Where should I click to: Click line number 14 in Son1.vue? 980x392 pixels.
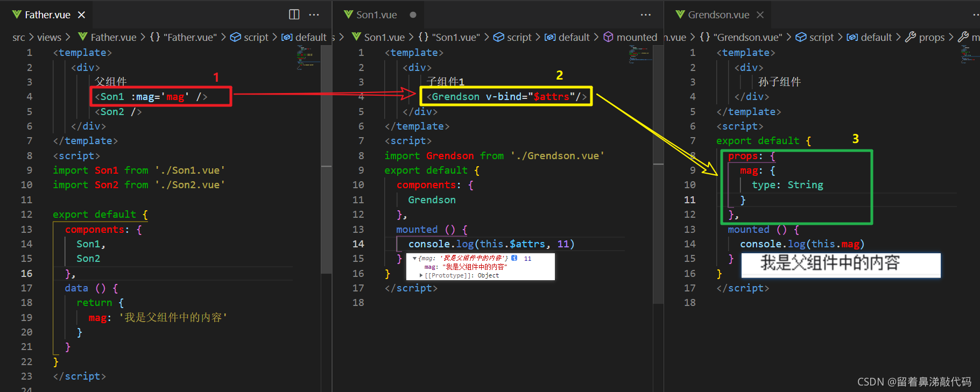[358, 244]
